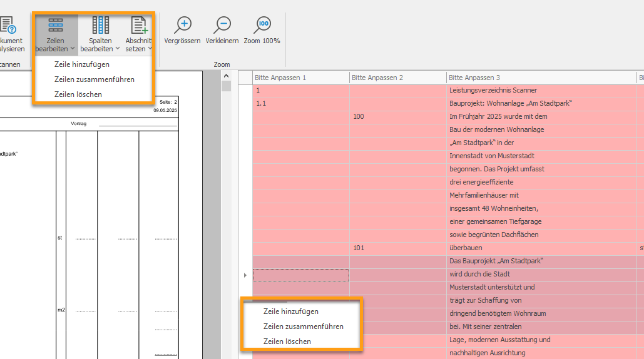The width and height of the screenshot is (644, 359).
Task: Select cell 'trägt zur Schaffung von'
Action: pos(541,300)
